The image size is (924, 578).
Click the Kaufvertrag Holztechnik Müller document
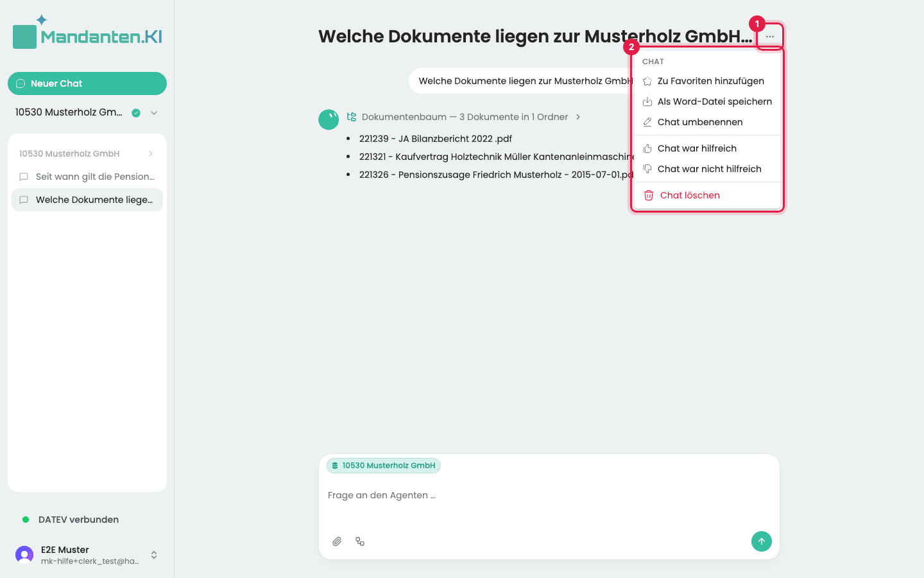coord(496,157)
